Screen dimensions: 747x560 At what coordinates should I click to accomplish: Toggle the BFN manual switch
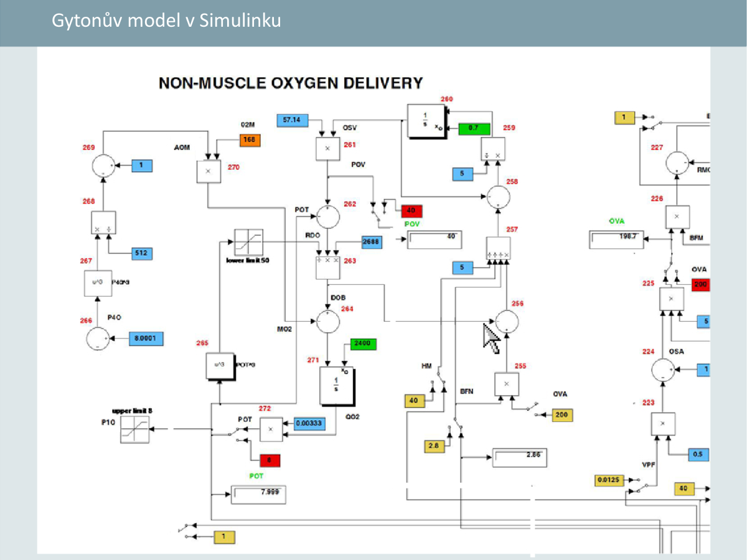(458, 429)
